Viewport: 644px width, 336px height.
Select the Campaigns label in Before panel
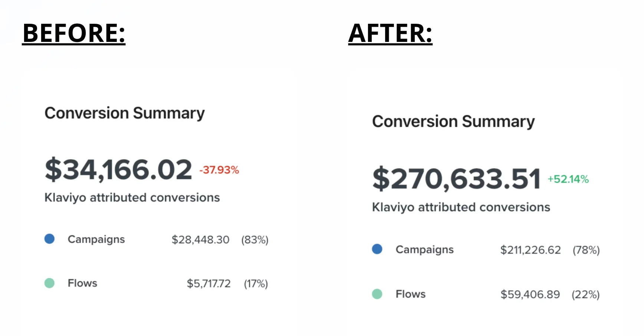pos(96,240)
